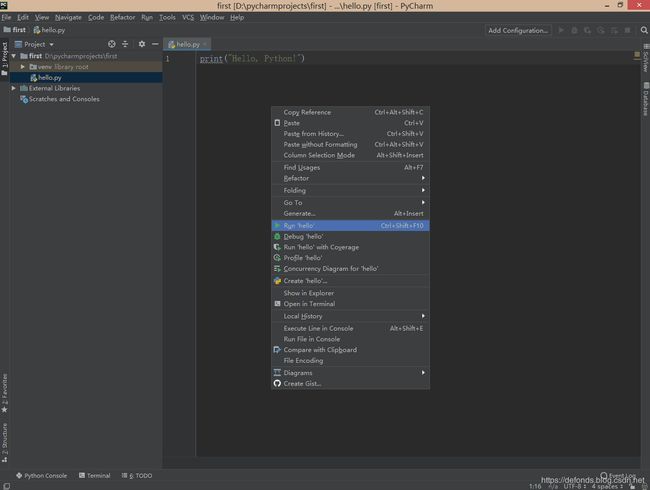Click the GitHub Create Gist icon
The image size is (650, 490).
click(x=277, y=383)
